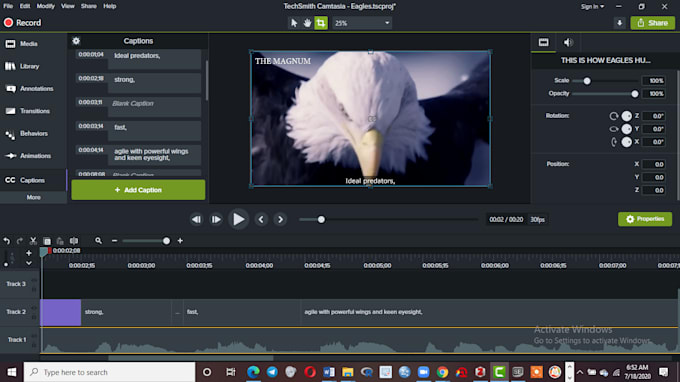The image size is (680, 382).
Task: Click the Copy icon in timeline toolbar
Action: [x=47, y=241]
